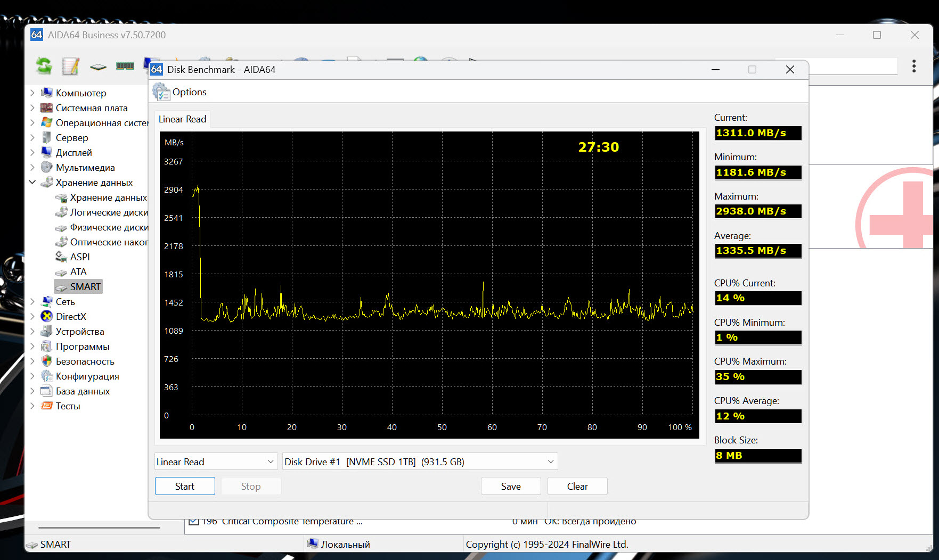Click the Current value 1311.0 MB/s

tap(758, 133)
